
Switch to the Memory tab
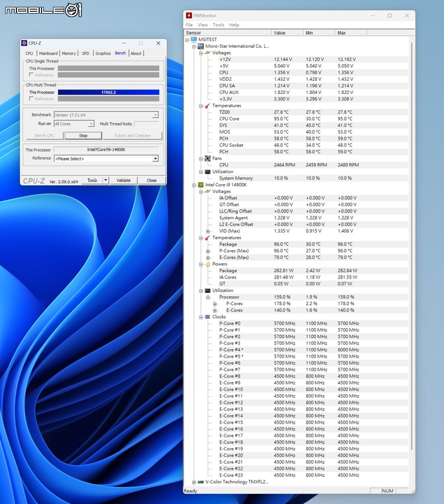[x=69, y=54]
